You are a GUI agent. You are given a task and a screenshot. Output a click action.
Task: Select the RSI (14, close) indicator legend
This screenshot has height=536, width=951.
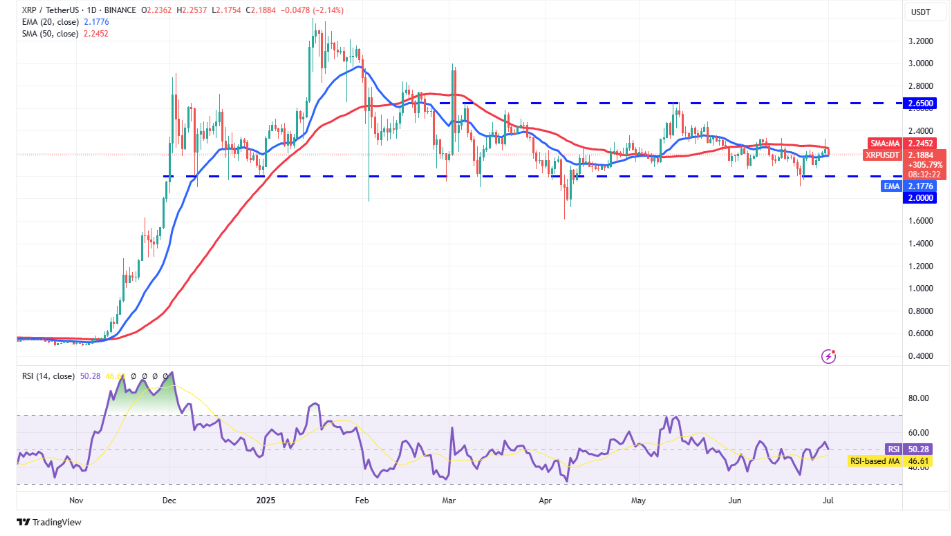click(49, 377)
